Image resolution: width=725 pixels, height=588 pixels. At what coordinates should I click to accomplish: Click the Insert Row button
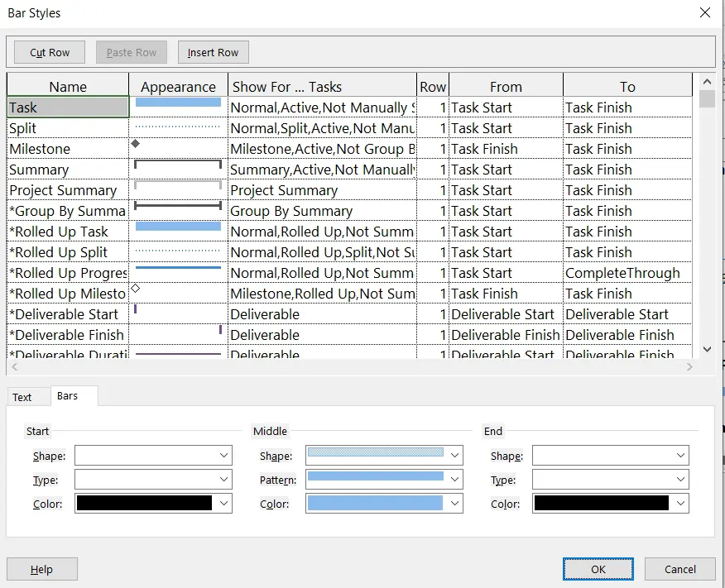214,52
